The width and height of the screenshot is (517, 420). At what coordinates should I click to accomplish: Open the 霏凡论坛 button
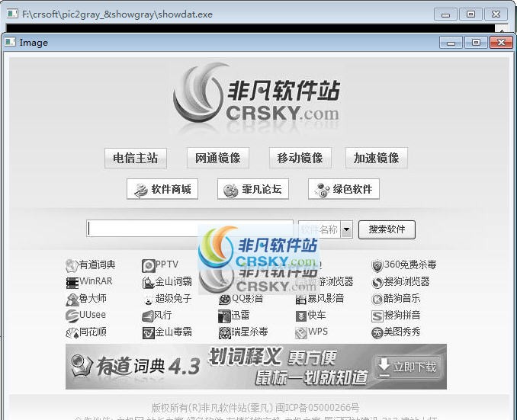click(x=253, y=189)
